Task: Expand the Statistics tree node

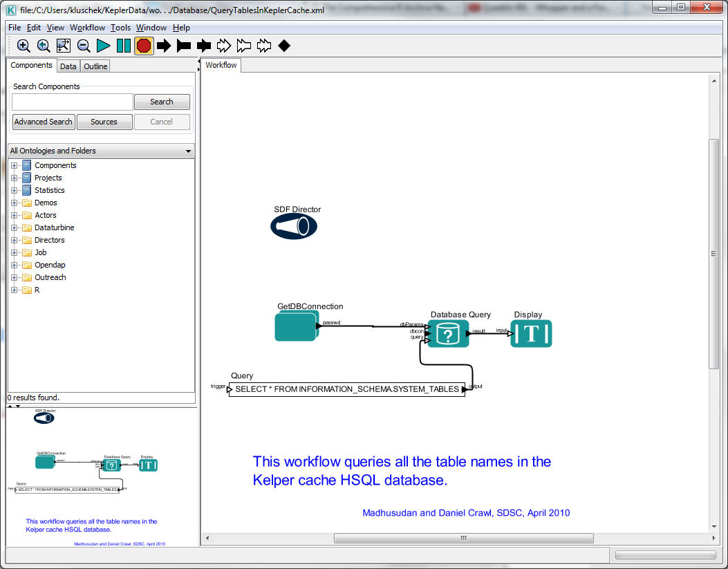Action: coord(14,191)
